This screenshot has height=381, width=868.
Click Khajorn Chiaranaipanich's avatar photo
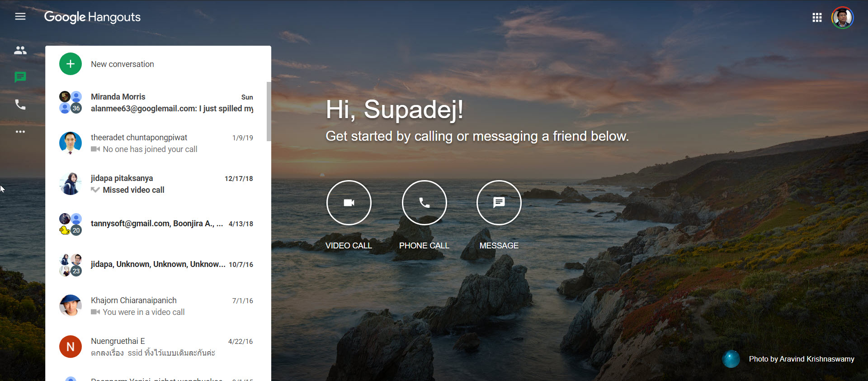click(x=71, y=306)
